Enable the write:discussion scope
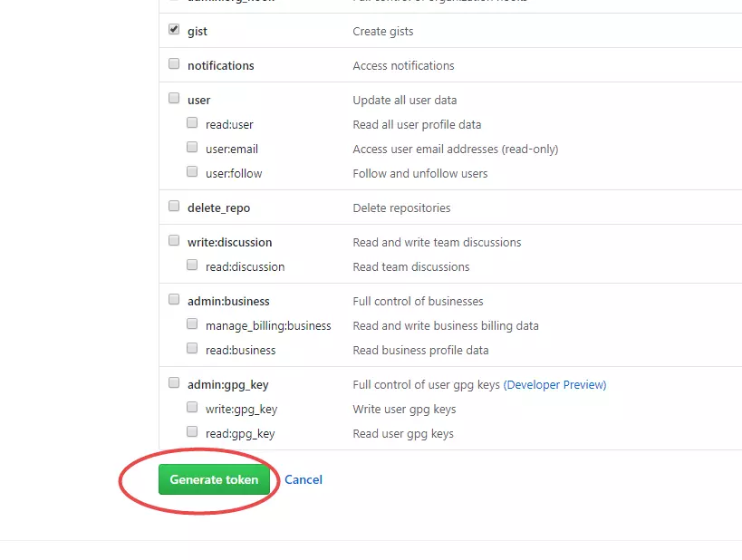 tap(173, 239)
